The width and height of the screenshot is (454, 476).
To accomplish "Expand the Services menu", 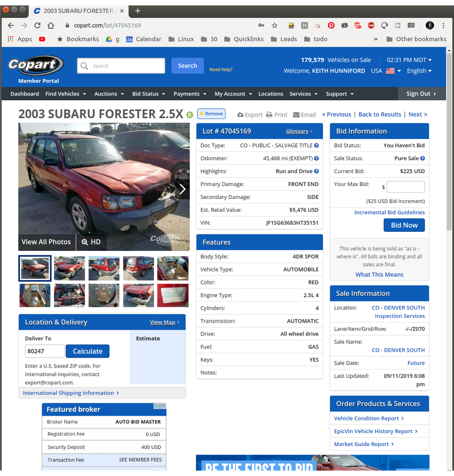I will [303, 94].
